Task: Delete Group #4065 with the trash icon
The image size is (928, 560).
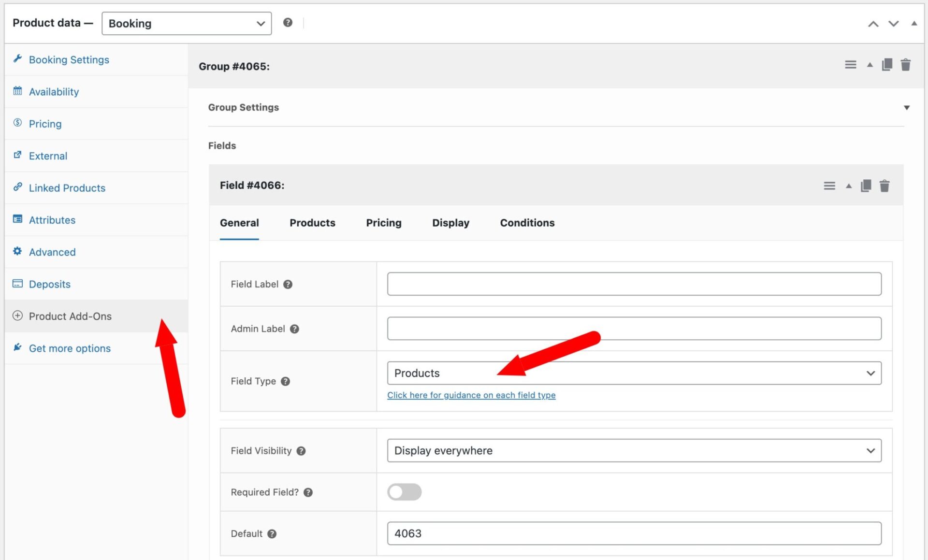Action: pos(906,64)
